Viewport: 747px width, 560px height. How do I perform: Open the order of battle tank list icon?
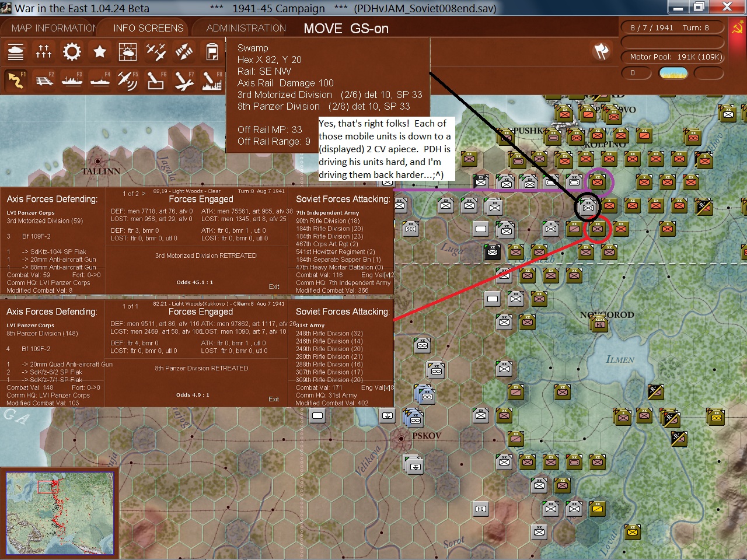pos(16,52)
